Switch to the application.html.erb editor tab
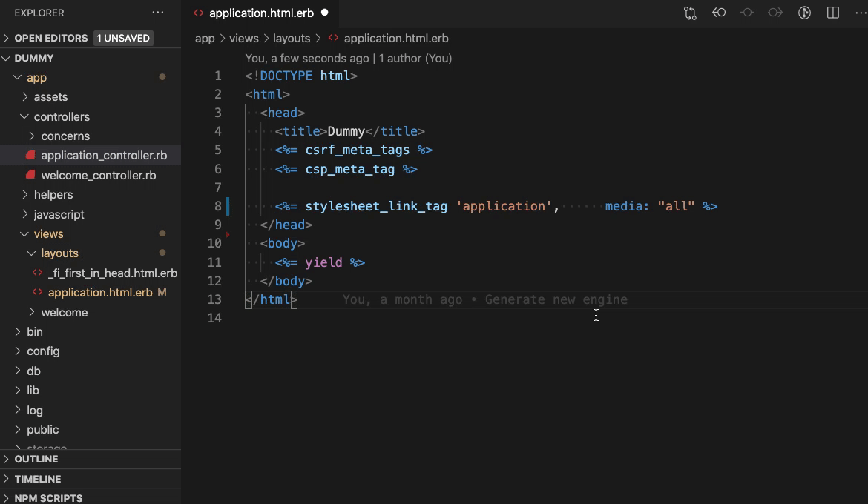The height and width of the screenshot is (504, 868). pos(262,13)
